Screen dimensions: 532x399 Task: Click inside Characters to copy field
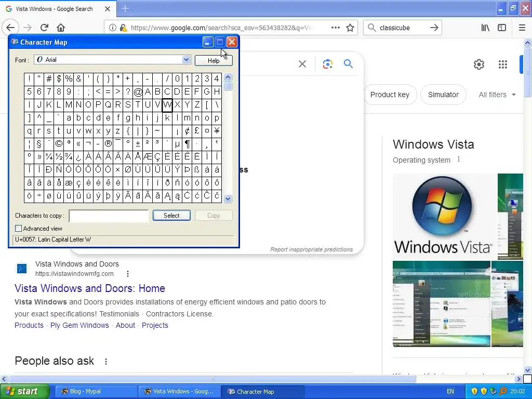tap(109, 216)
